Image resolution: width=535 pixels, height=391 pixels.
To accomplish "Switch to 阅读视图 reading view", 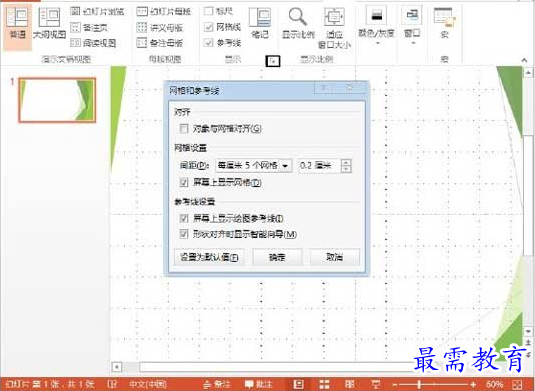I will coord(93,43).
